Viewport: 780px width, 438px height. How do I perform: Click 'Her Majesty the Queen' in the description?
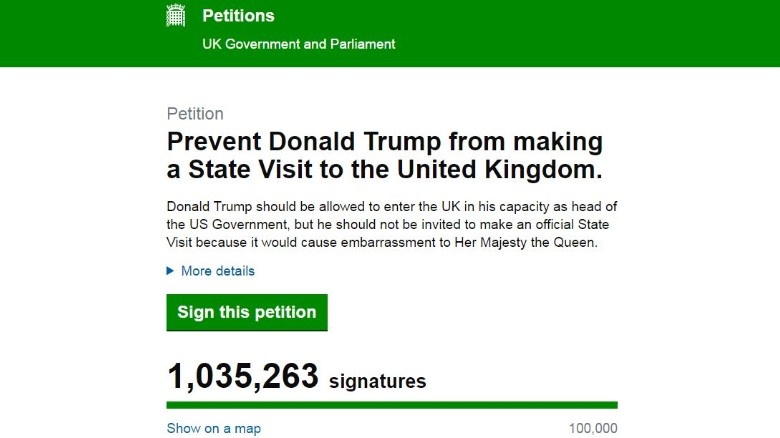coord(524,241)
